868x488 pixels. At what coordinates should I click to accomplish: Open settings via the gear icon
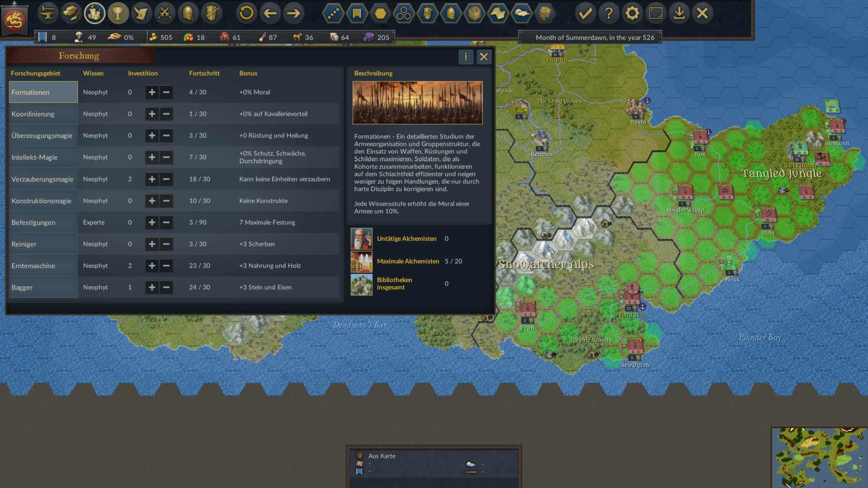pos(632,13)
